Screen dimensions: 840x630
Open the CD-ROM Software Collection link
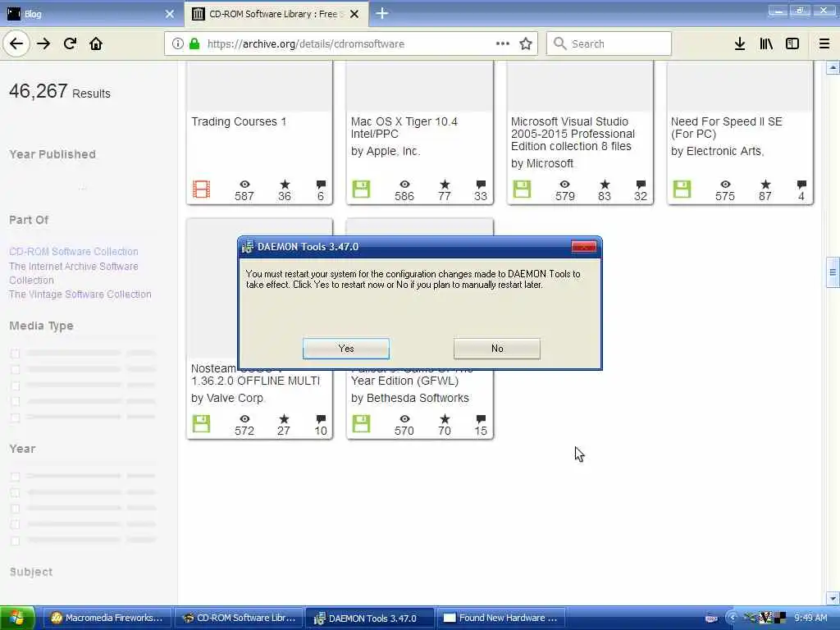click(73, 252)
